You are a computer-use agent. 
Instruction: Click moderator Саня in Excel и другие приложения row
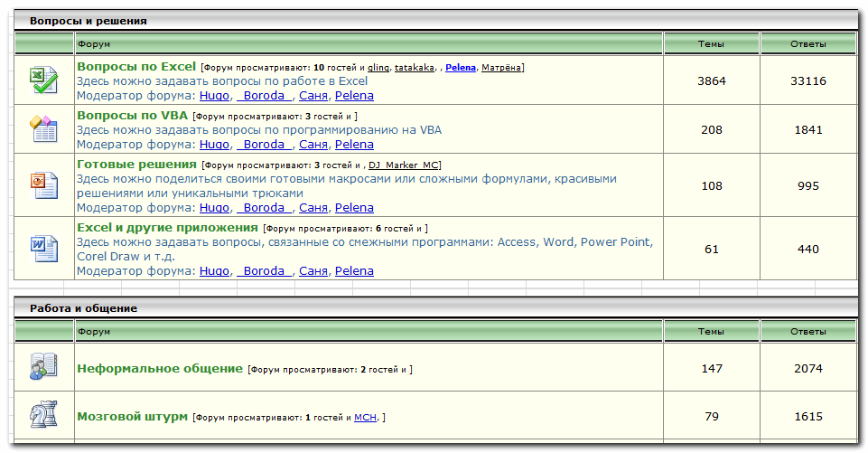313,270
